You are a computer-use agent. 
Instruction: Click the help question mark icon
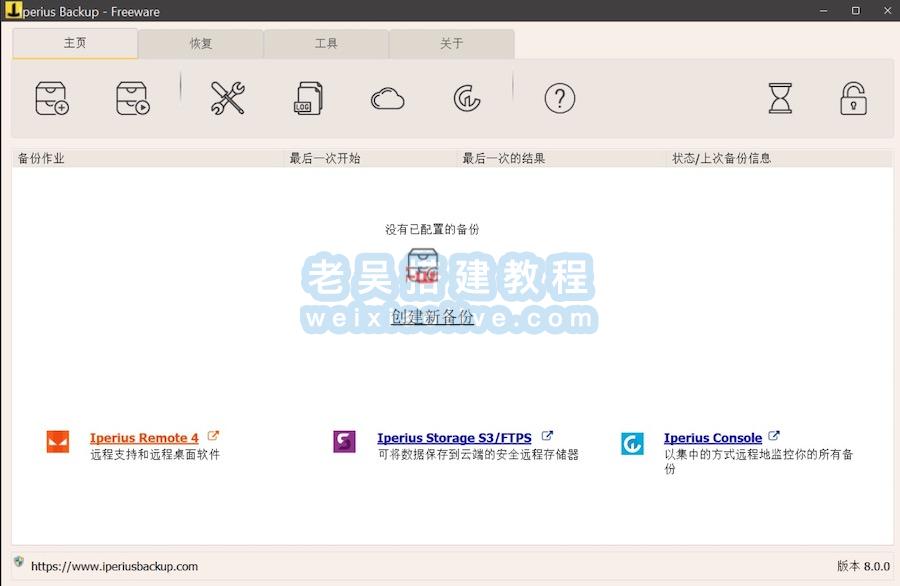point(560,98)
